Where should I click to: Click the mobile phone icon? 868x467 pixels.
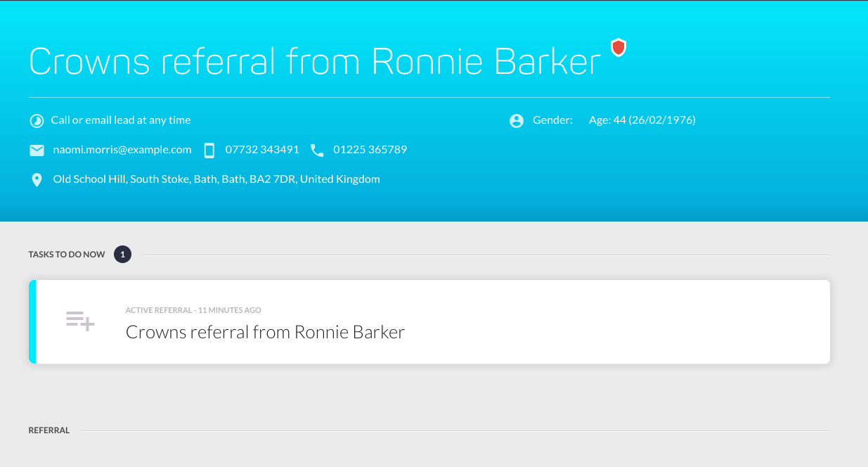click(x=209, y=151)
